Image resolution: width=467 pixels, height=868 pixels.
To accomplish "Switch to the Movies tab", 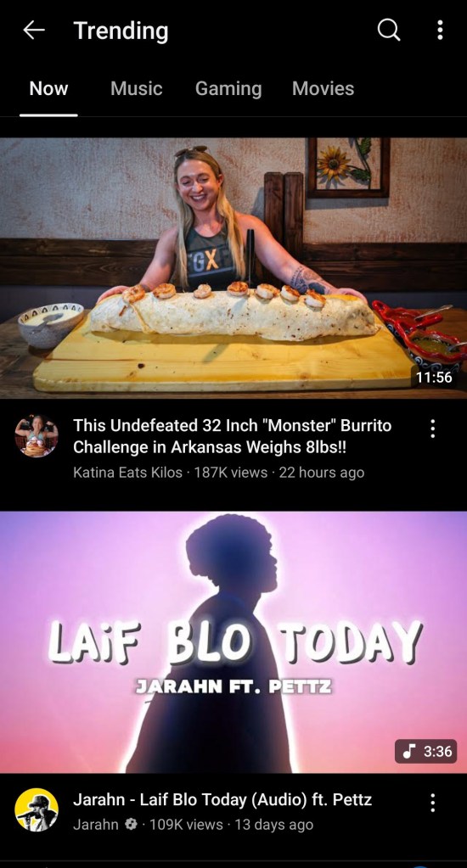I will [323, 88].
